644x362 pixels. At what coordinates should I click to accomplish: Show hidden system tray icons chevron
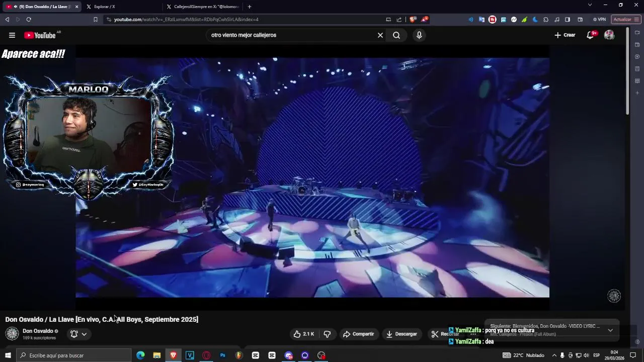click(554, 355)
